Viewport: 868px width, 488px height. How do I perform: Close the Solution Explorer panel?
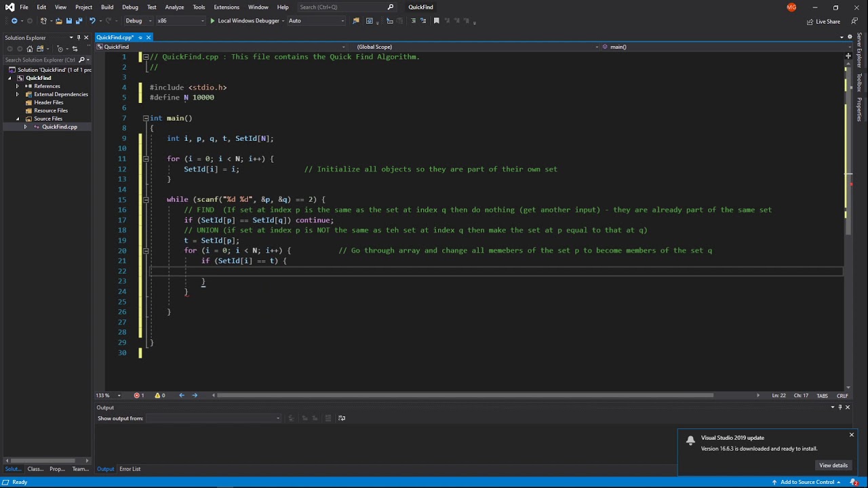pos(86,38)
